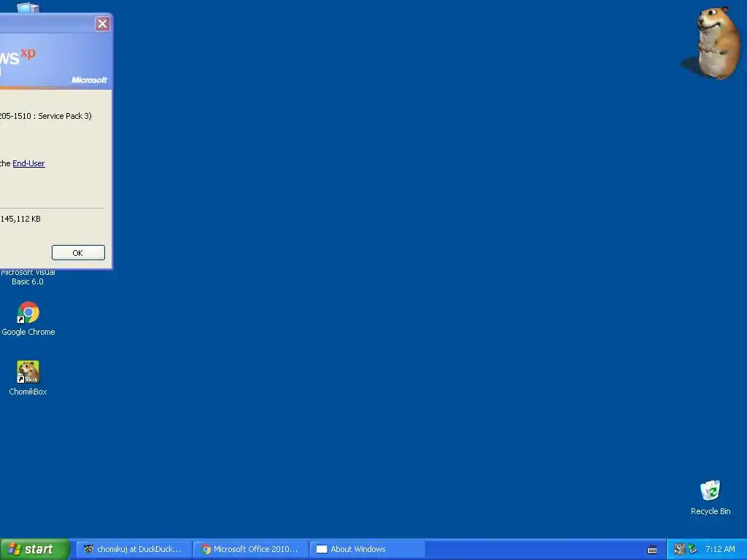Close the About Windows dialog
Screen dimensions: 747x560
(x=102, y=24)
